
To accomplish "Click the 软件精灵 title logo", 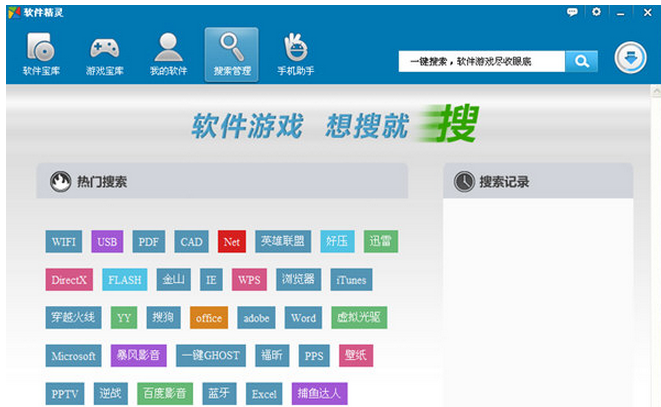I will pyautogui.click(x=14, y=13).
